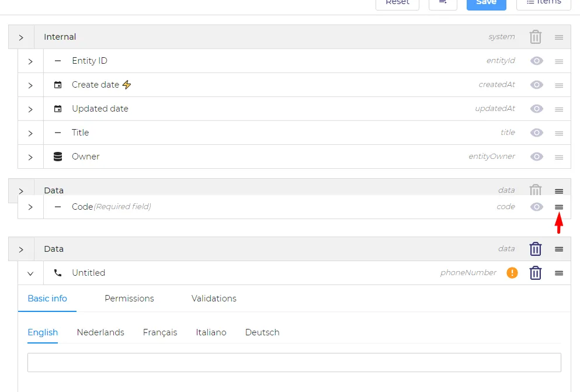Viewport: 580px width, 392px height.
Task: Click the dash icon beside Entity ID
Action: pos(58,61)
